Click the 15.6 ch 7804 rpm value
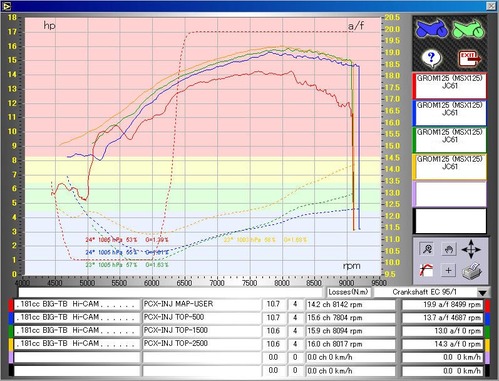 pos(351,318)
